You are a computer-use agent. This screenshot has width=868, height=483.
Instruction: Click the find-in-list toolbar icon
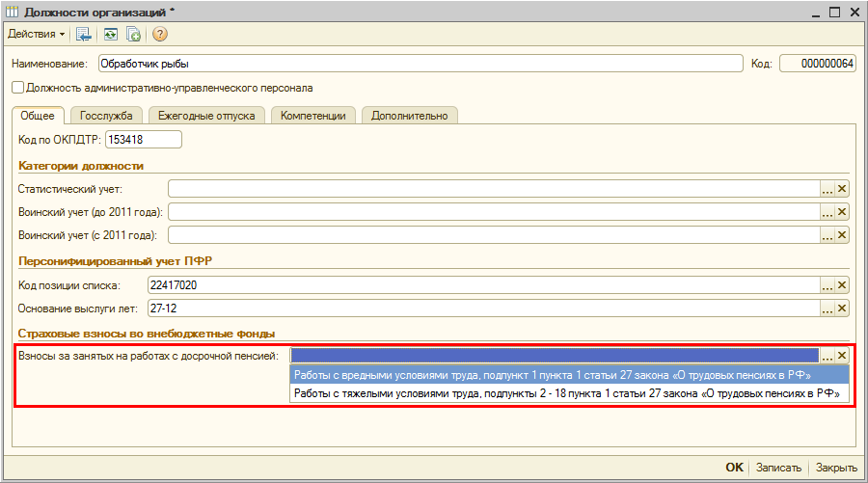click(84, 34)
